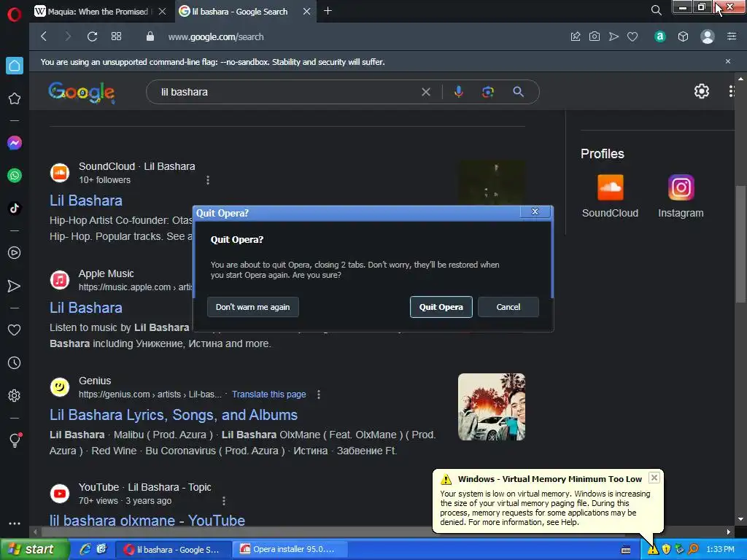Open the Instagram profile icon
Image resolution: width=747 pixels, height=560 pixels.
click(681, 187)
